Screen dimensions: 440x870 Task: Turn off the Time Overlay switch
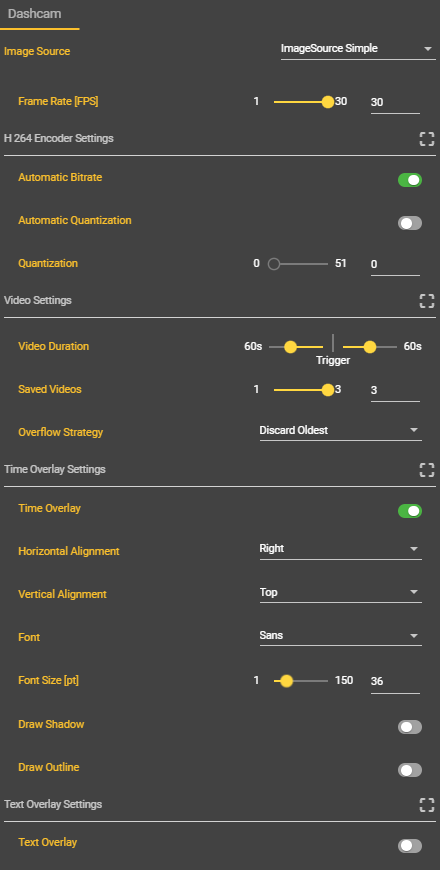point(410,511)
